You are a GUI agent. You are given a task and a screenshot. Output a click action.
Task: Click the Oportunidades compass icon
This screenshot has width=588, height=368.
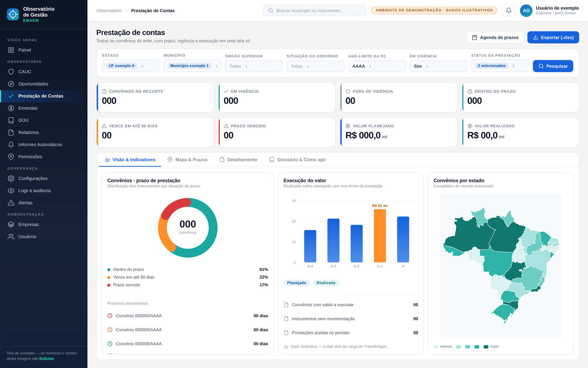tap(11, 84)
